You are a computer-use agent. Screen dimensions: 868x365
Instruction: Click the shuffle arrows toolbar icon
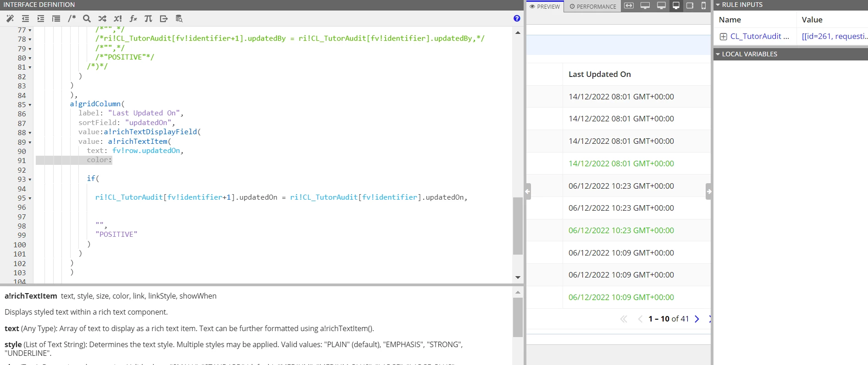(x=102, y=19)
